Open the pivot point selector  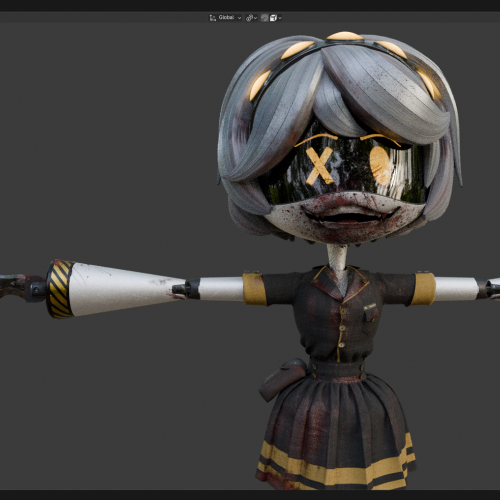tap(251, 18)
